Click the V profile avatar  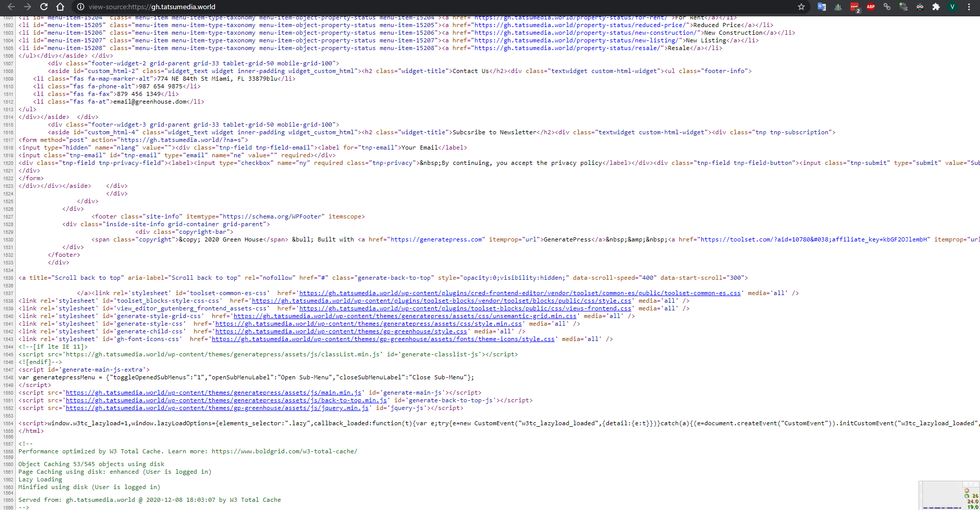coord(952,7)
